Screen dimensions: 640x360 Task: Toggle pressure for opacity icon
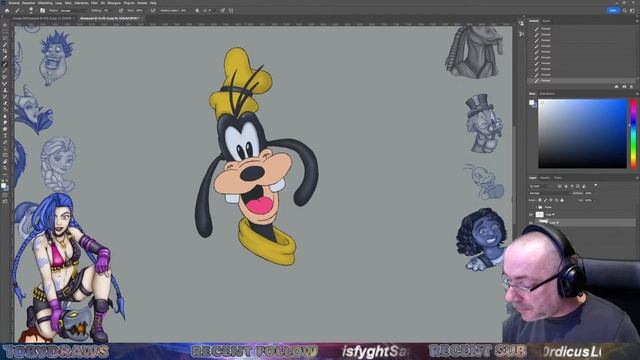click(x=121, y=11)
